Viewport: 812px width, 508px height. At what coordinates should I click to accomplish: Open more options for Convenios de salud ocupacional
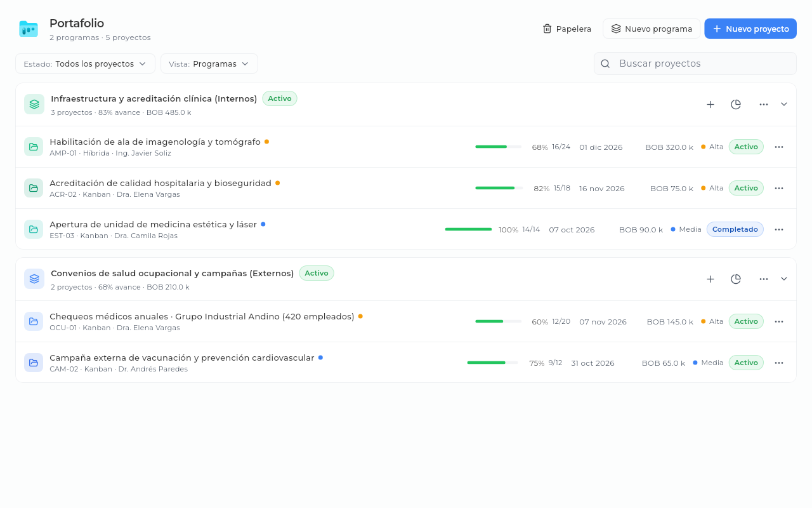pos(764,279)
